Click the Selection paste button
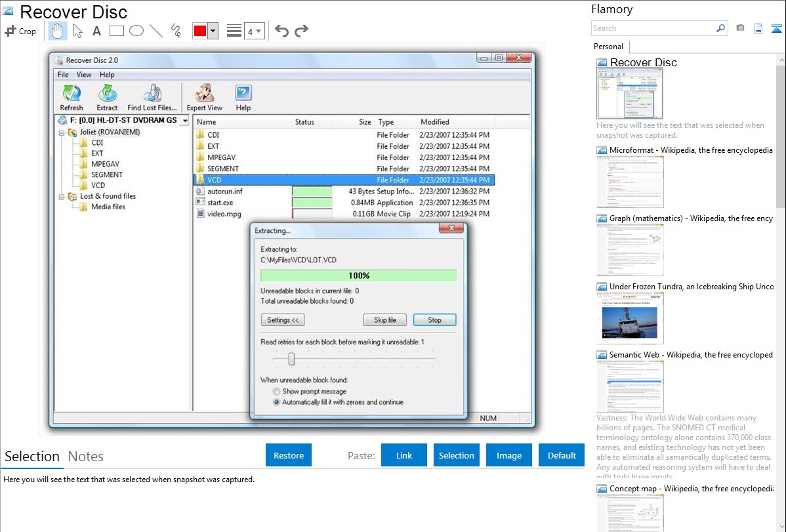Screen dimensions: 786x532 pos(456,455)
